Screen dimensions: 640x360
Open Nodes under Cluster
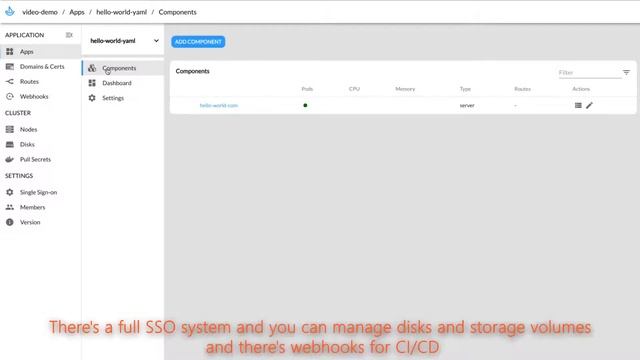coord(40,129)
